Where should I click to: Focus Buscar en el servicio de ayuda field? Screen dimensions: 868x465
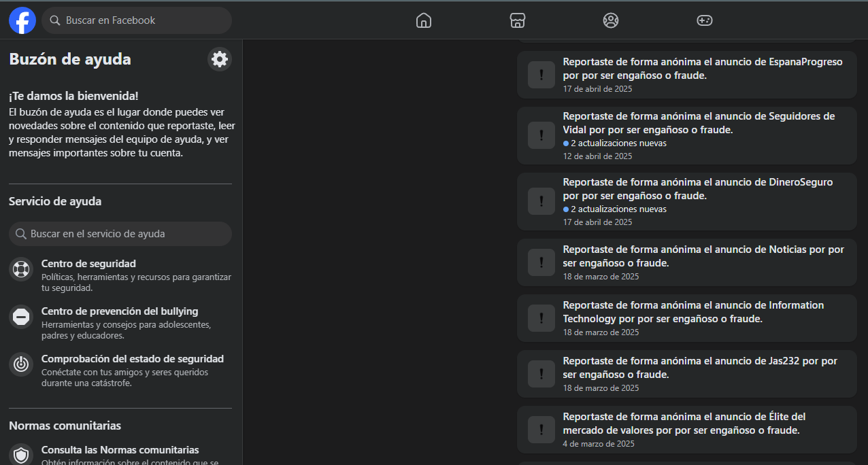point(120,234)
